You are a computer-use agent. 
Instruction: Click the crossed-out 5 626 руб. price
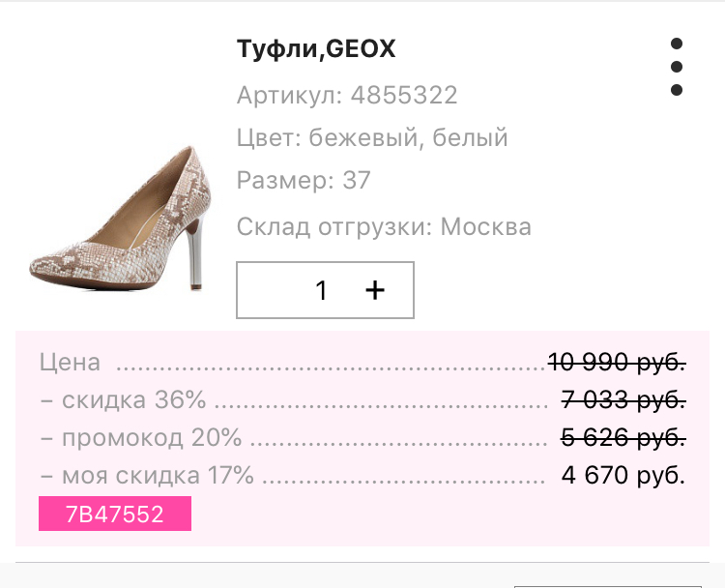pos(623,437)
